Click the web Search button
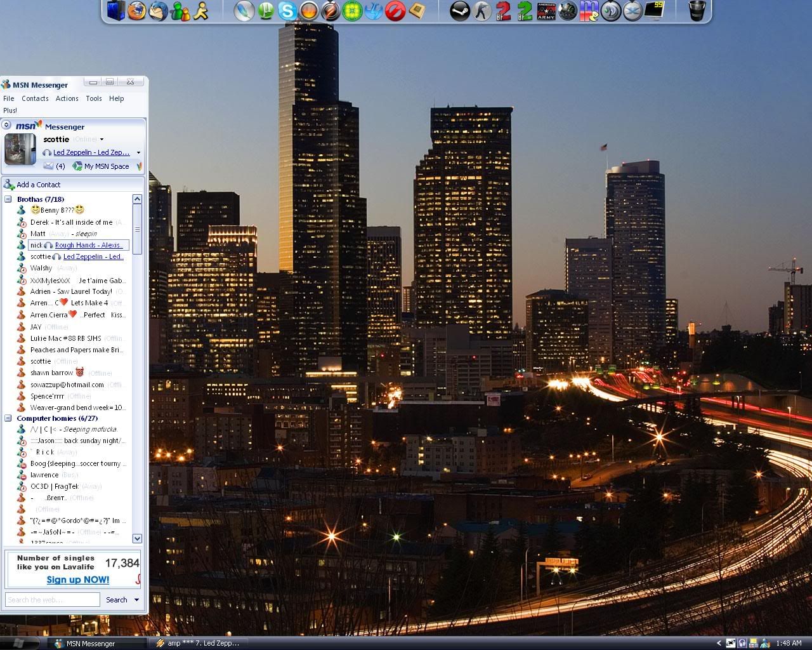 [117, 599]
